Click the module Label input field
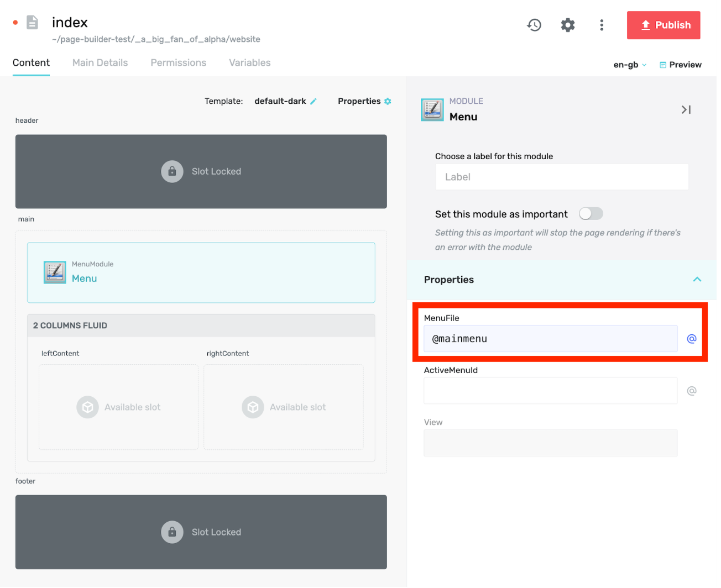 [562, 177]
